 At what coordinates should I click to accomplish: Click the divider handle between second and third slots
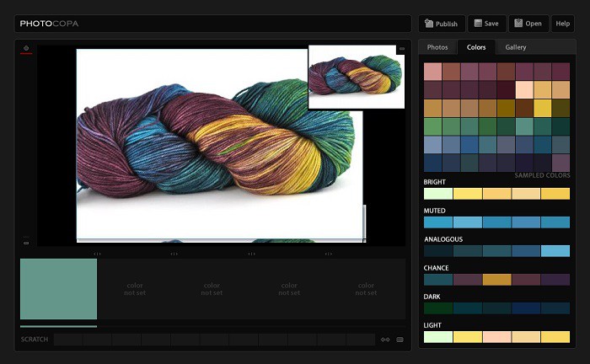[174, 253]
